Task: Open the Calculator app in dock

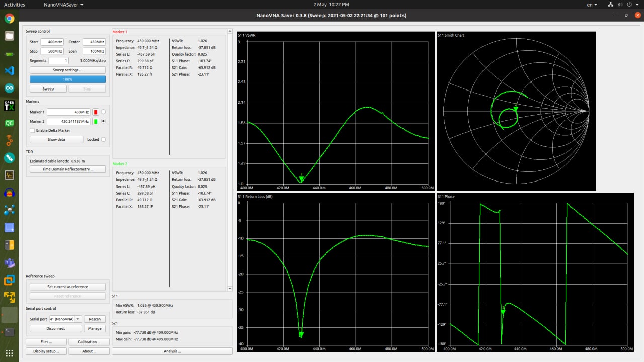Action: [9, 245]
